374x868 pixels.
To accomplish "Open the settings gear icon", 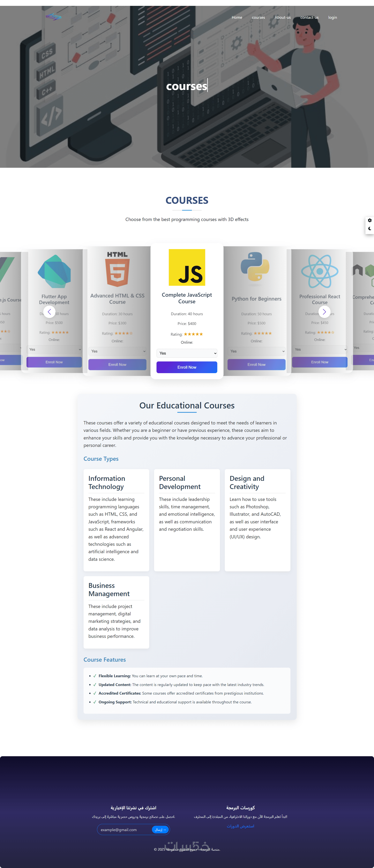I will 370,220.
